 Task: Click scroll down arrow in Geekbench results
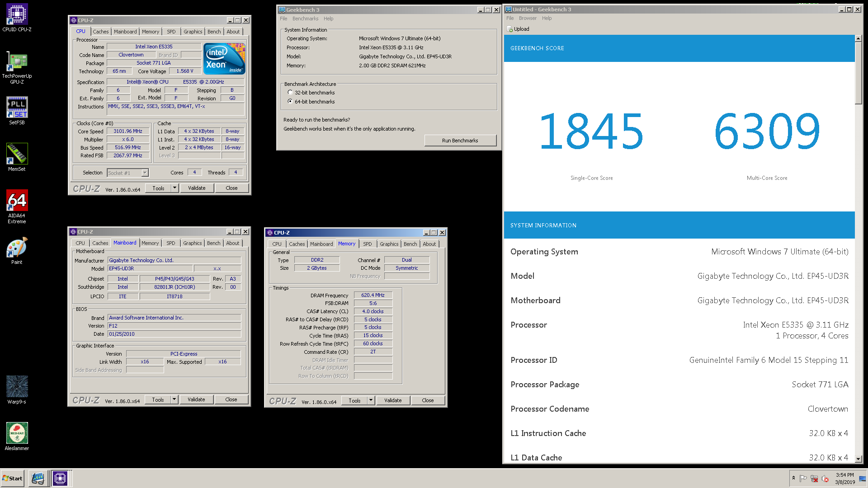click(859, 459)
